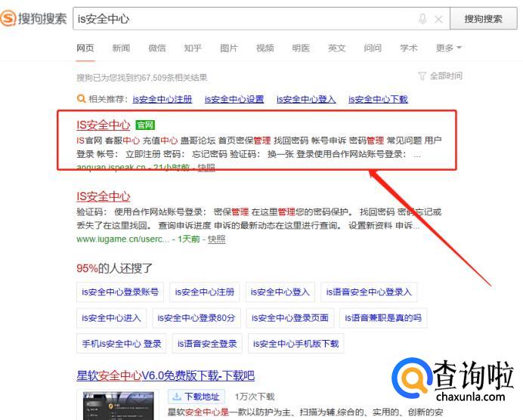Open the 视频 tab
The width and height of the screenshot is (523, 420).
(x=265, y=48)
